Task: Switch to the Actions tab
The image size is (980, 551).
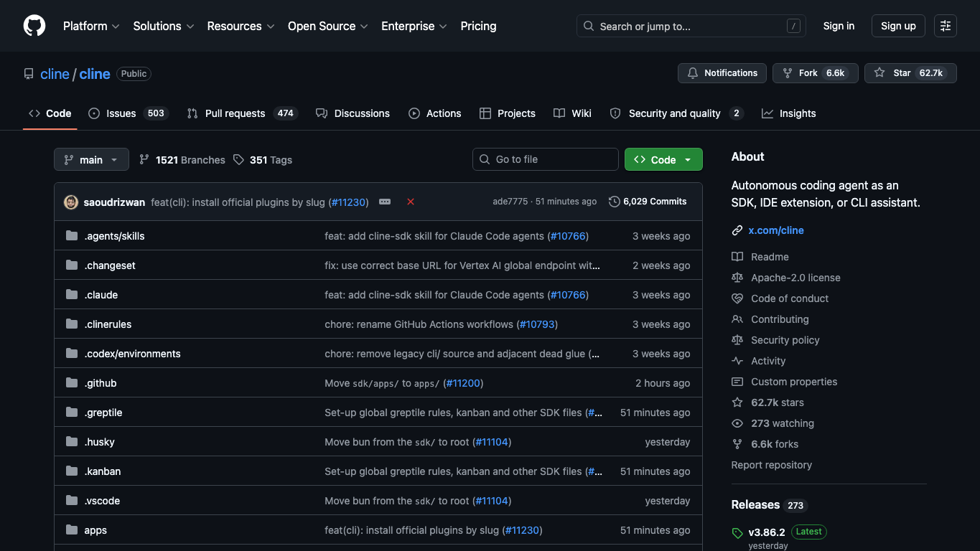Action: click(x=435, y=113)
